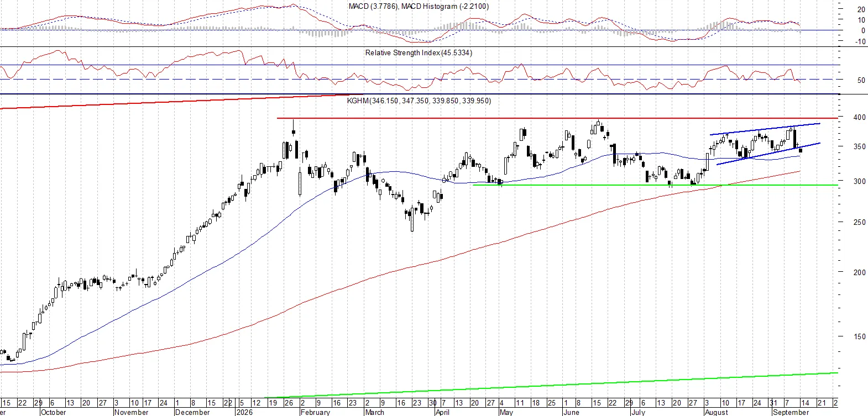868x416 pixels.
Task: Click the 20 value on the MACD scale
Action: (861, 9)
